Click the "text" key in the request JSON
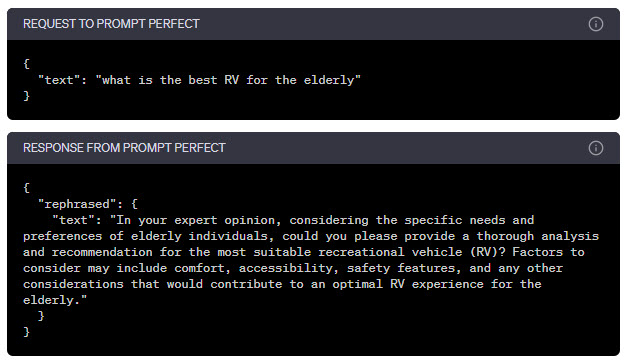This screenshot has height=363, width=626. 59,80
